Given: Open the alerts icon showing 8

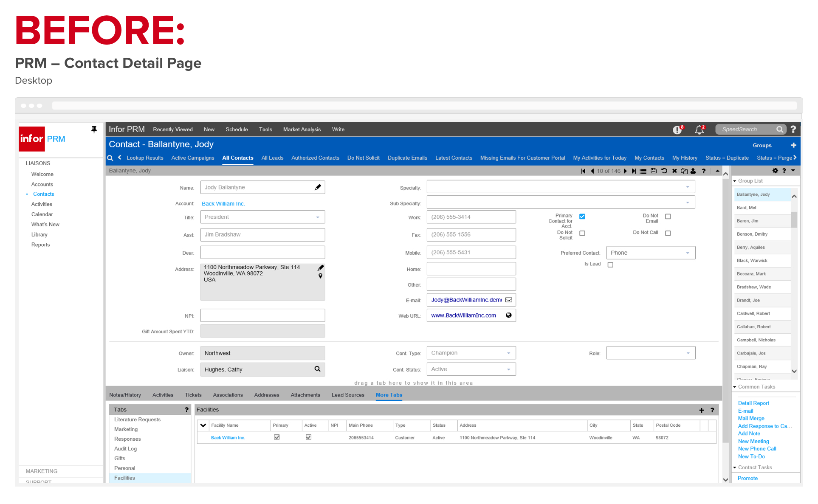Looking at the screenshot, I should pos(678,130).
